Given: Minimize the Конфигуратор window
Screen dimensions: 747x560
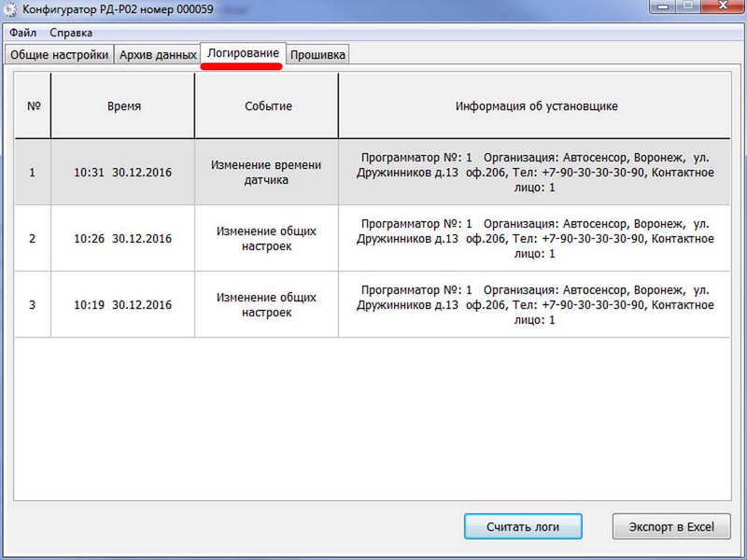Looking at the screenshot, I should [662, 7].
